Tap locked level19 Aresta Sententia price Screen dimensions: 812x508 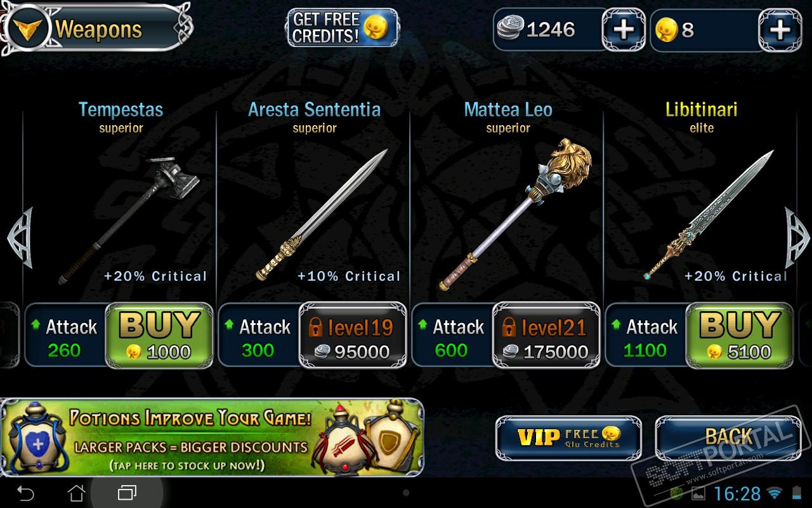pos(353,335)
